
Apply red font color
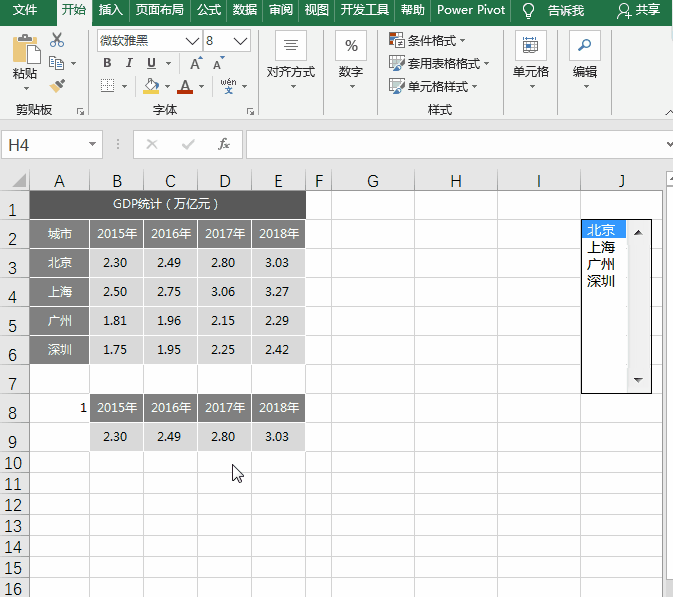(x=185, y=86)
